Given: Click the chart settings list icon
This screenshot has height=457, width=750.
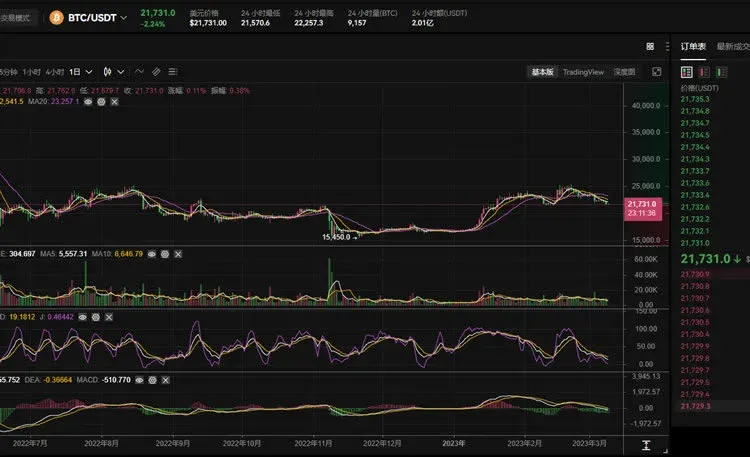Looking at the screenshot, I should pyautogui.click(x=173, y=72).
